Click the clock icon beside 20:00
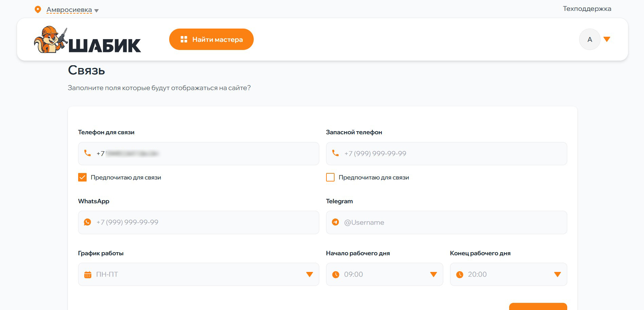 tap(460, 275)
